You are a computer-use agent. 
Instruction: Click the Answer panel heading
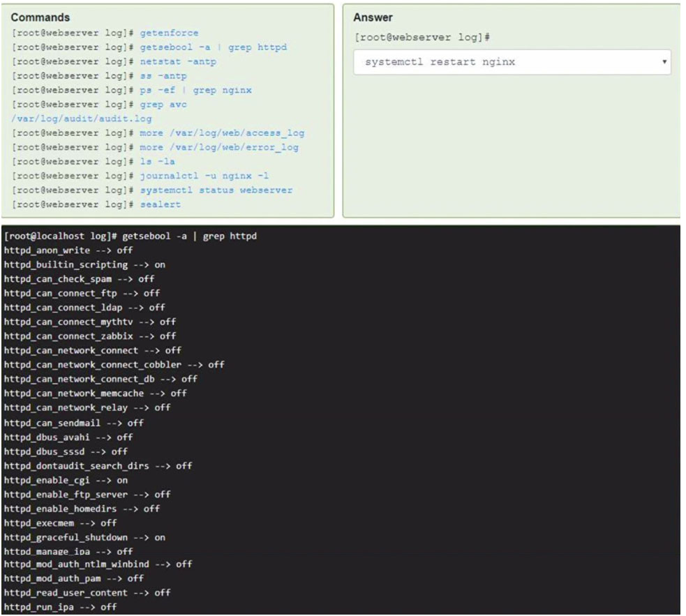[373, 17]
